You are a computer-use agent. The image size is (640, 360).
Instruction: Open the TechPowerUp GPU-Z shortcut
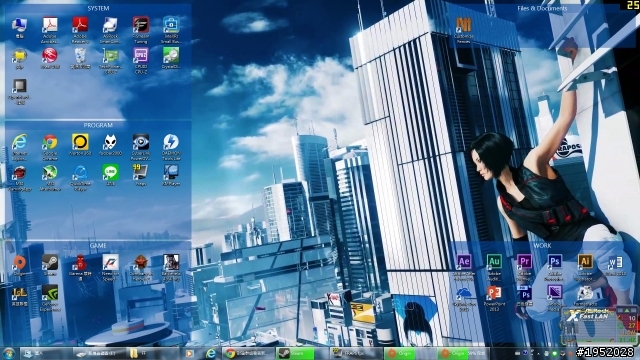pyautogui.click(x=110, y=61)
